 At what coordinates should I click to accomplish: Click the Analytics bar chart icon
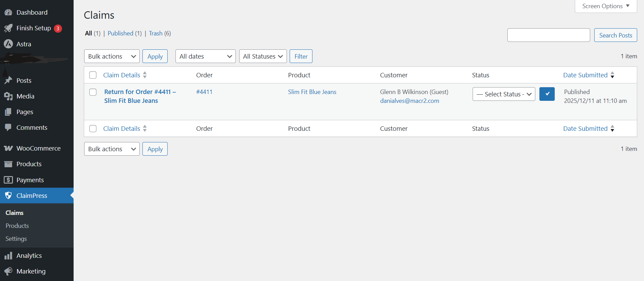pos(8,256)
